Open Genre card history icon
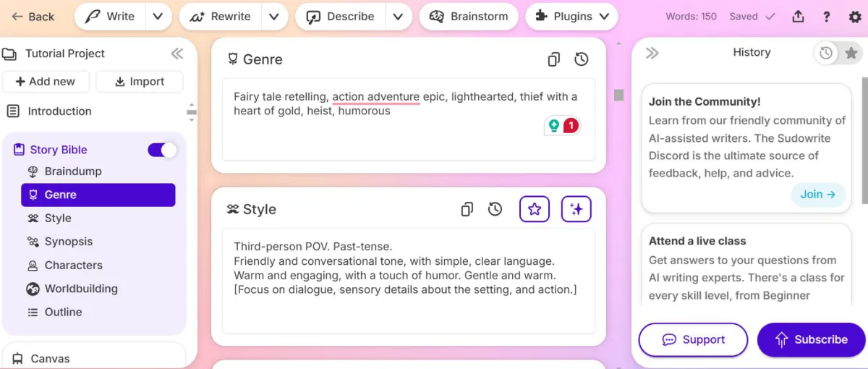The height and width of the screenshot is (369, 868). (x=582, y=59)
